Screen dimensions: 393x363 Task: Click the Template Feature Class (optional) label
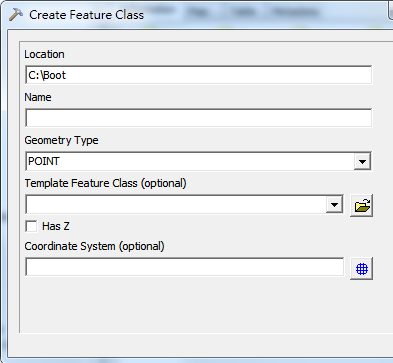click(105, 183)
